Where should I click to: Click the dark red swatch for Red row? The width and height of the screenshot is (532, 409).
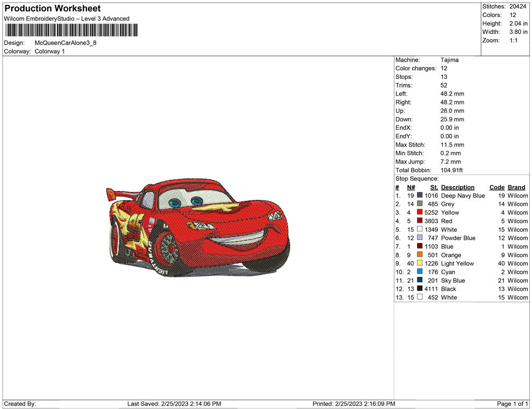tap(420, 221)
